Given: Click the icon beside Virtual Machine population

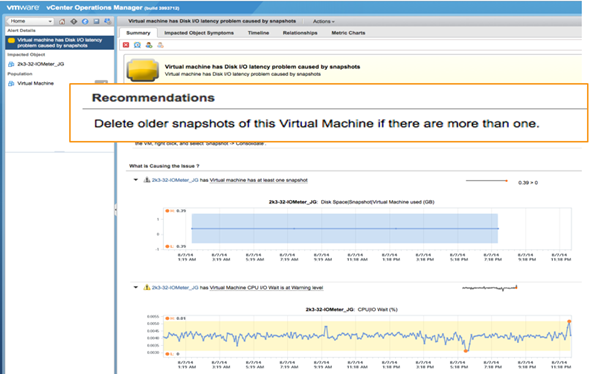Looking at the screenshot, I should [x=11, y=84].
